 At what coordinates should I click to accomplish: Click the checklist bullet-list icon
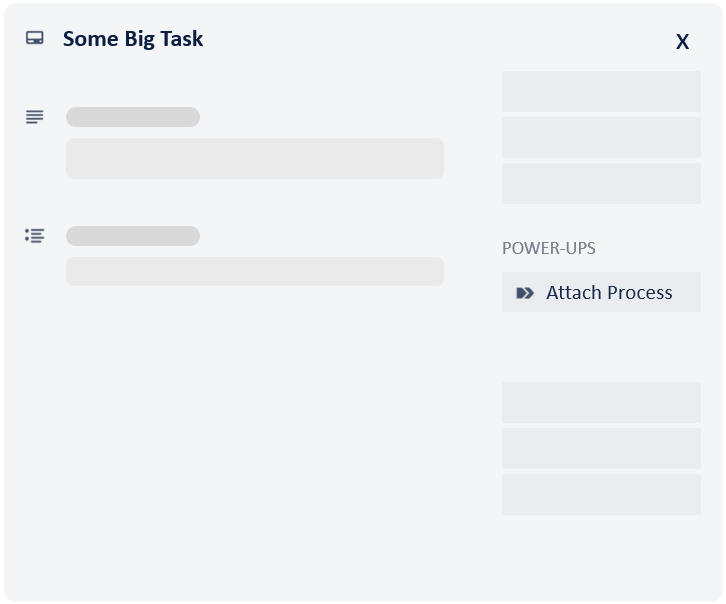(x=35, y=236)
